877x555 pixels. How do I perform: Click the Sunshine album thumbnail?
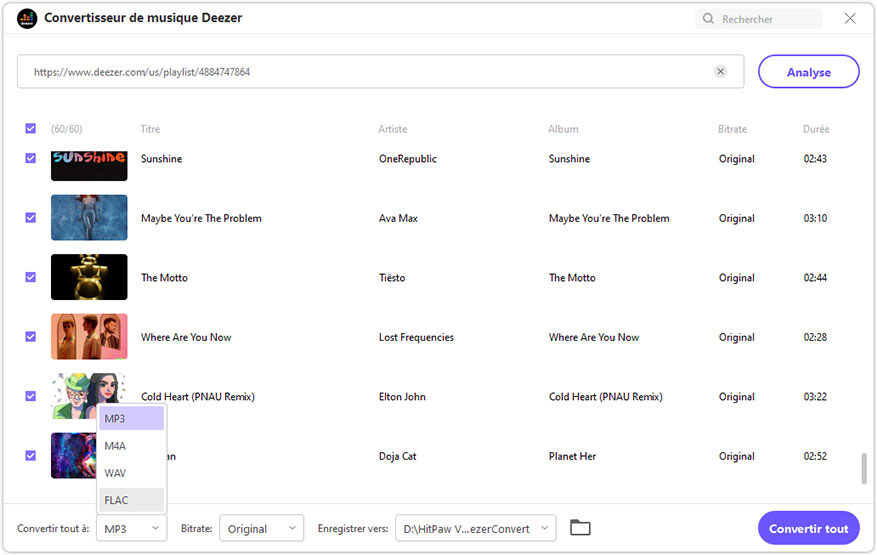coord(89,164)
